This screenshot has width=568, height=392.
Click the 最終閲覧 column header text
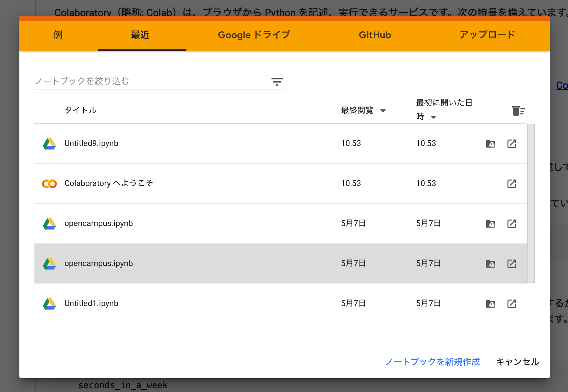pyautogui.click(x=357, y=110)
